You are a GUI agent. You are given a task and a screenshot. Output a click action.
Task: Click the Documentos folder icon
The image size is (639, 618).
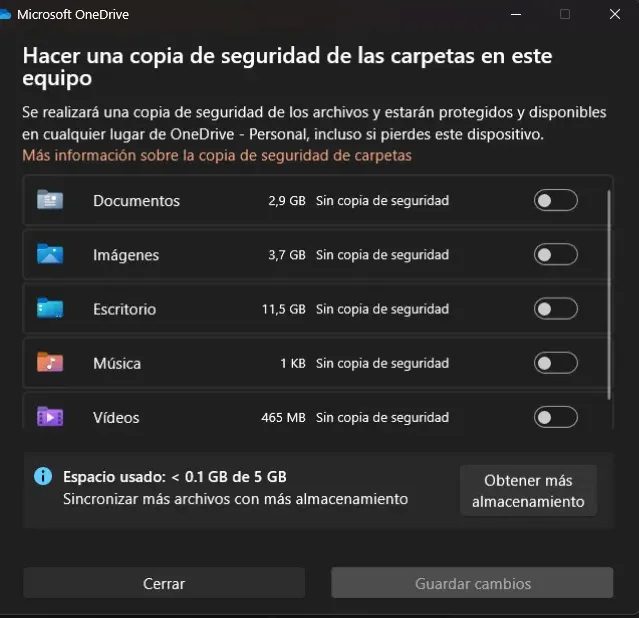pyautogui.click(x=50, y=200)
